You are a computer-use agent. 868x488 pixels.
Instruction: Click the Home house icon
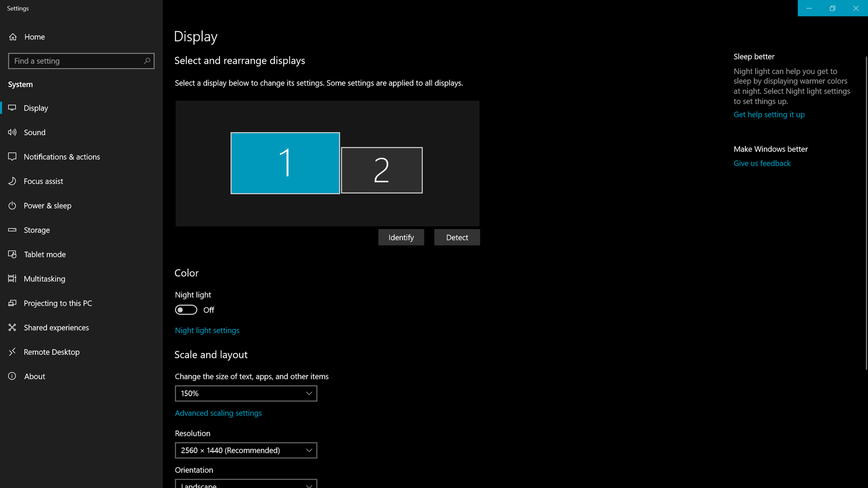[x=13, y=37]
